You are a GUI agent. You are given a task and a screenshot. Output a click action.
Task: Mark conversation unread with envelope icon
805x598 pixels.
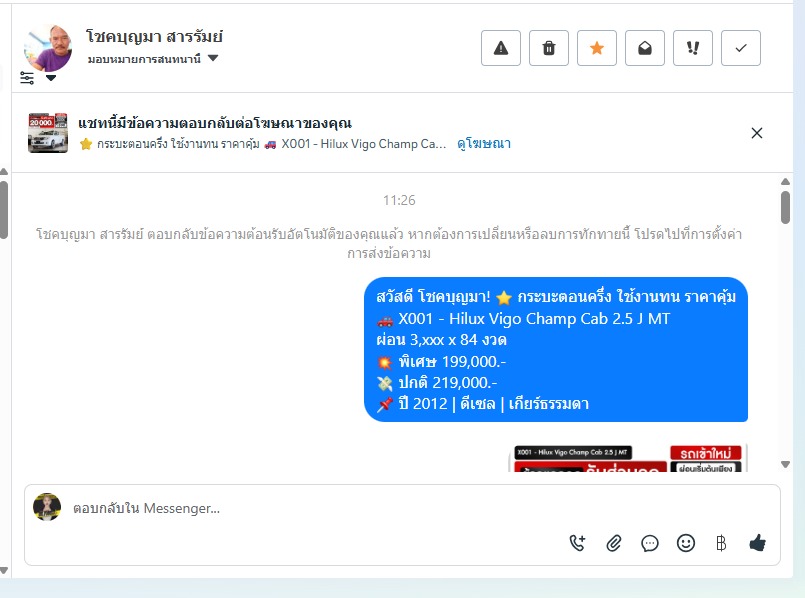645,48
